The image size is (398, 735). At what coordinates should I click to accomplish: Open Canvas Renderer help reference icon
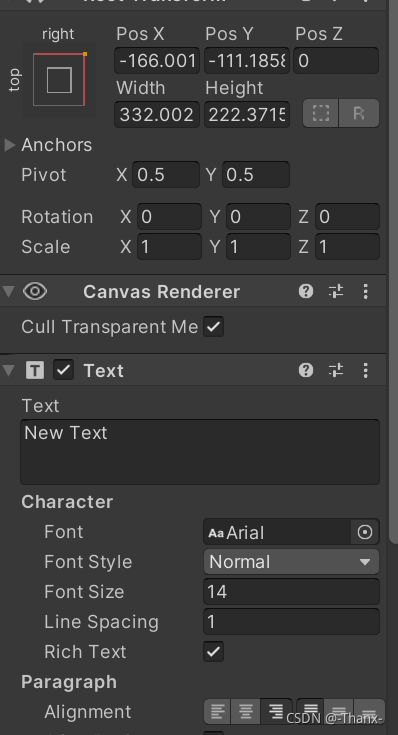click(x=306, y=292)
